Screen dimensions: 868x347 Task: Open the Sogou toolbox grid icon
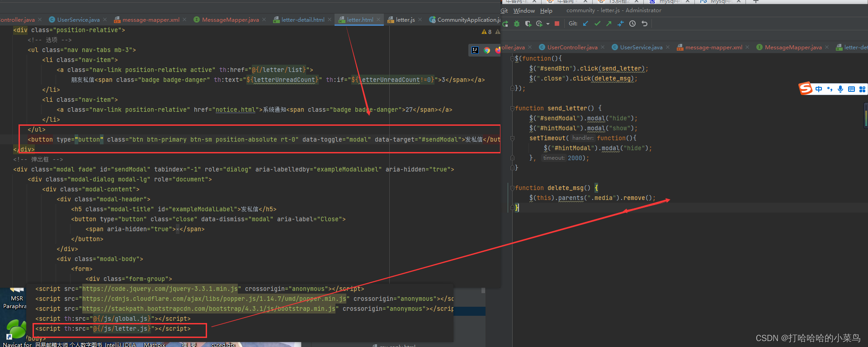click(x=862, y=89)
